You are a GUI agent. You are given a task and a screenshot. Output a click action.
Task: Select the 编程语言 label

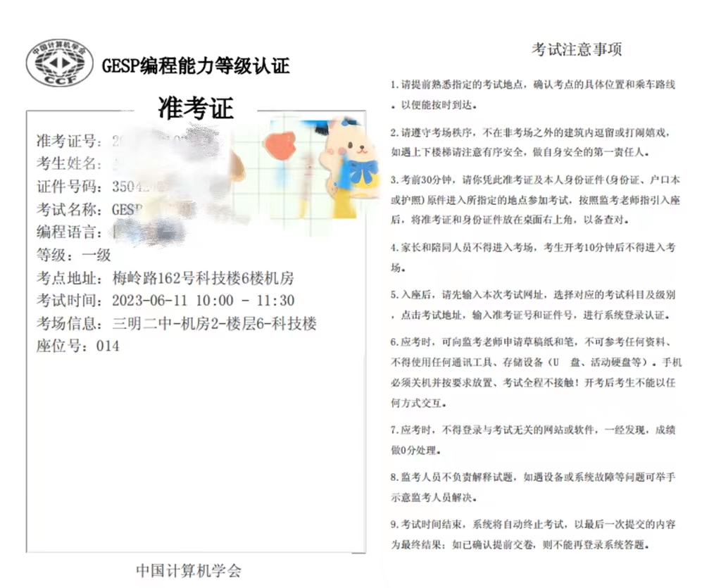[70, 232]
